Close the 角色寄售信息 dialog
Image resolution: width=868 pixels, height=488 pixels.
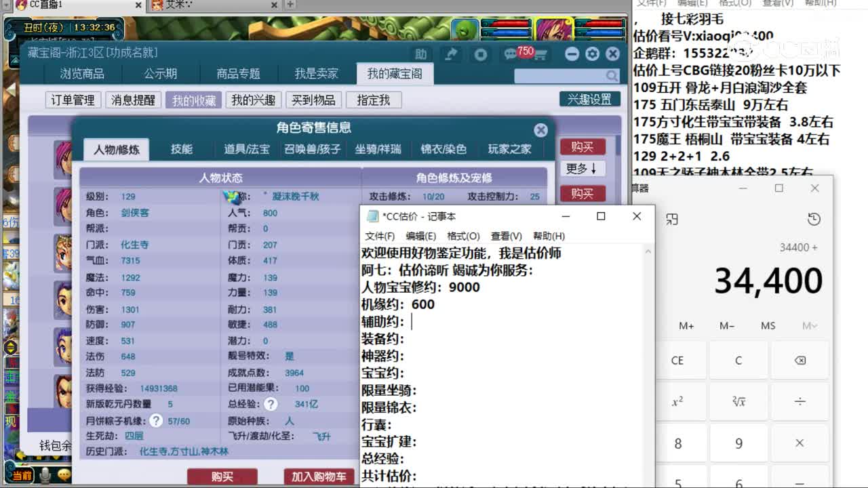540,130
